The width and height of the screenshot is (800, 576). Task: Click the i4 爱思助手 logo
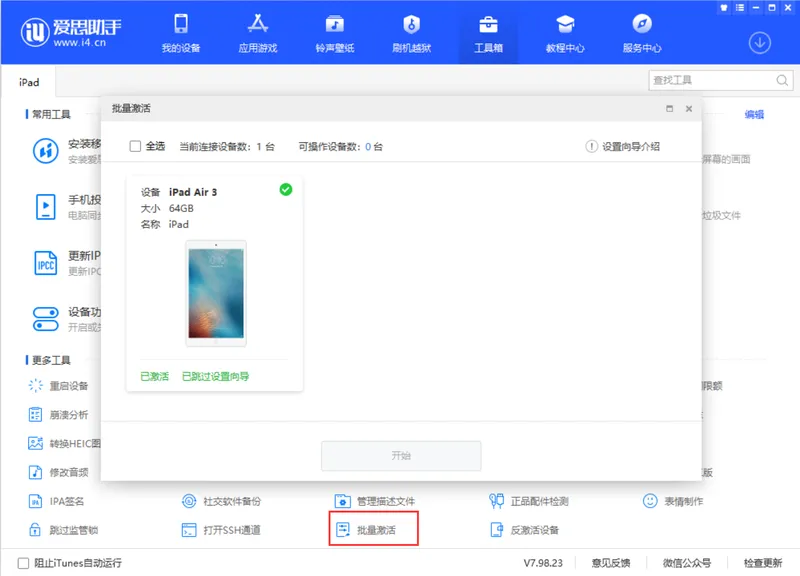71,32
